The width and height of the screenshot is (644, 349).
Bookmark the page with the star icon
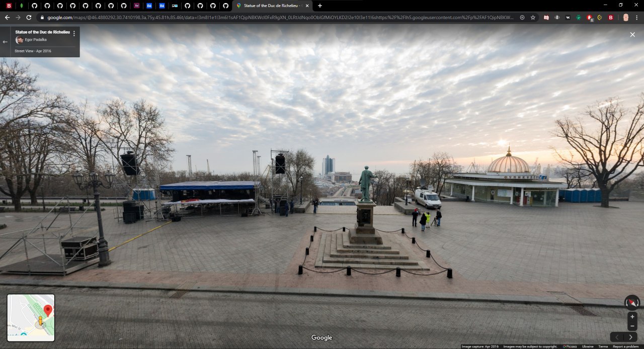point(533,17)
